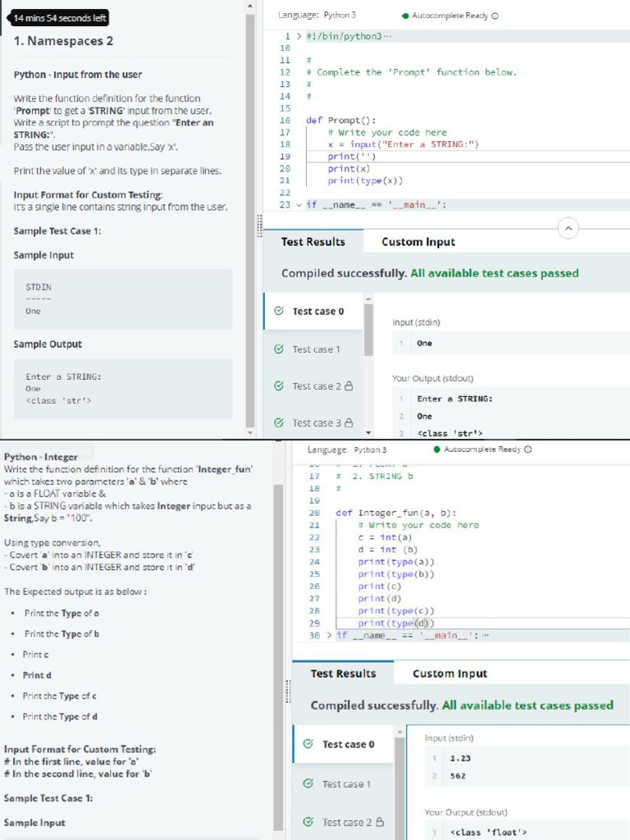The width and height of the screenshot is (630, 840).
Task: Click the info icon beside Autocomplete Ready in the Prompt editor
Action: tap(495, 16)
